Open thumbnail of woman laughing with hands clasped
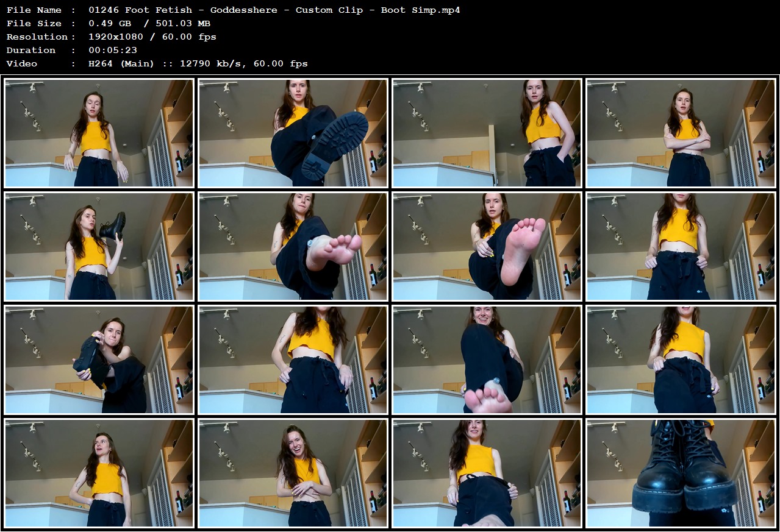 click(x=293, y=473)
